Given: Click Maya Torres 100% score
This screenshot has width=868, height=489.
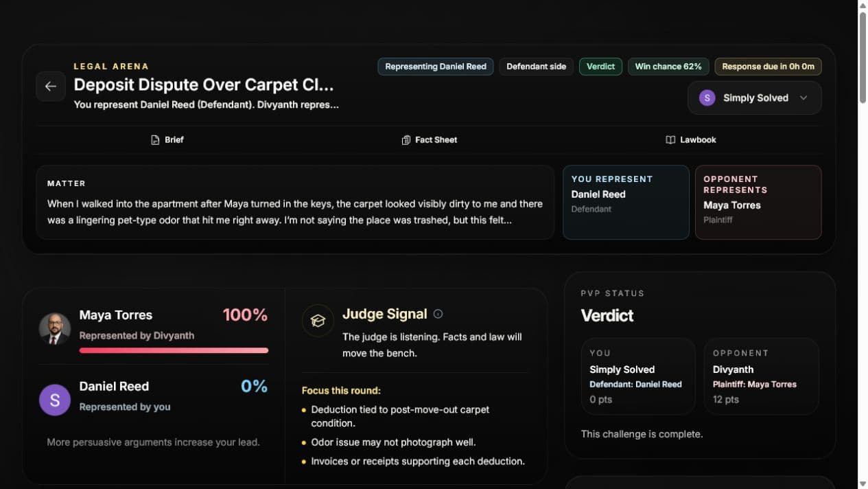Looking at the screenshot, I should pos(245,315).
